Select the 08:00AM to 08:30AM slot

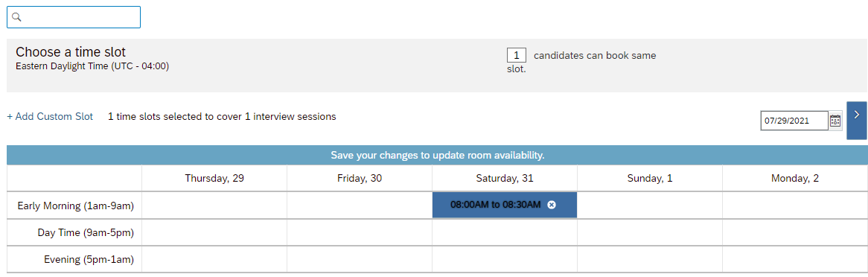pos(496,205)
